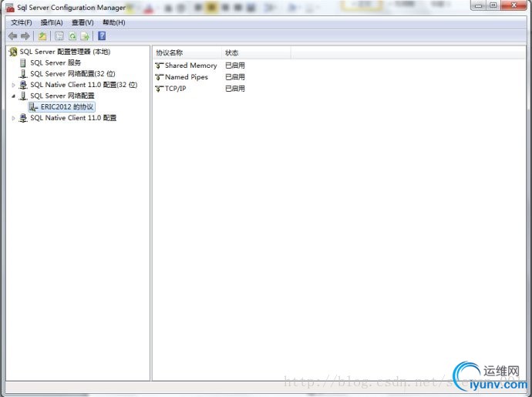The width and height of the screenshot is (532, 397).
Task: Expand SQL Native Client 11.0 配置(32 位) node
Action: pos(13,85)
